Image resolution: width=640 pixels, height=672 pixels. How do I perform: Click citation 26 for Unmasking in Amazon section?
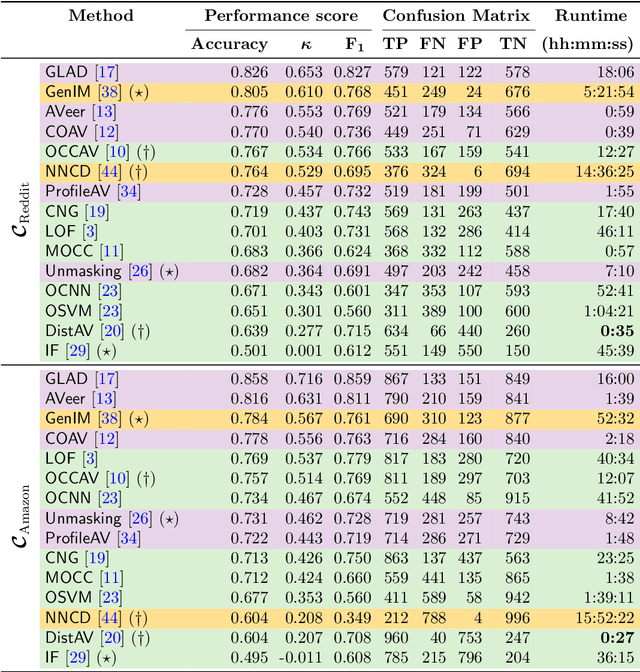coord(138,518)
